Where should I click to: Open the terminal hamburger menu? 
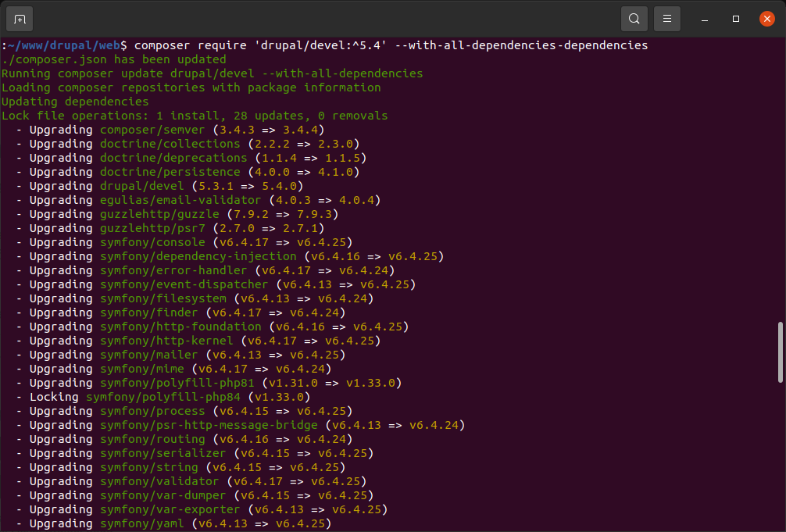pos(666,18)
